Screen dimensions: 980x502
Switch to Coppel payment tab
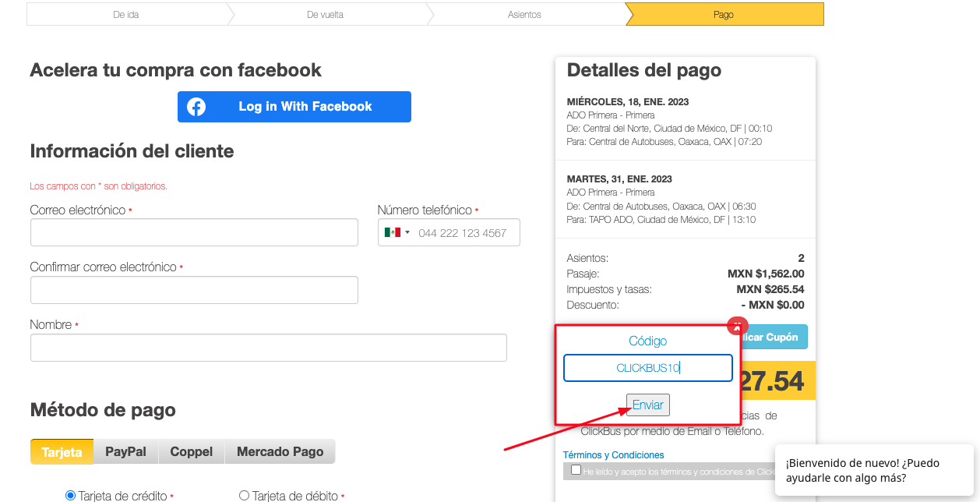click(x=192, y=452)
